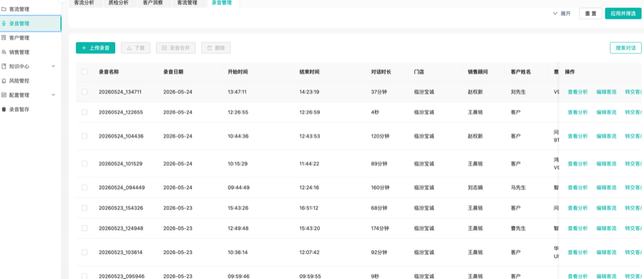Click the 配置管理 icon in sidebar
Screen dimensions: 644x279
point(4,95)
